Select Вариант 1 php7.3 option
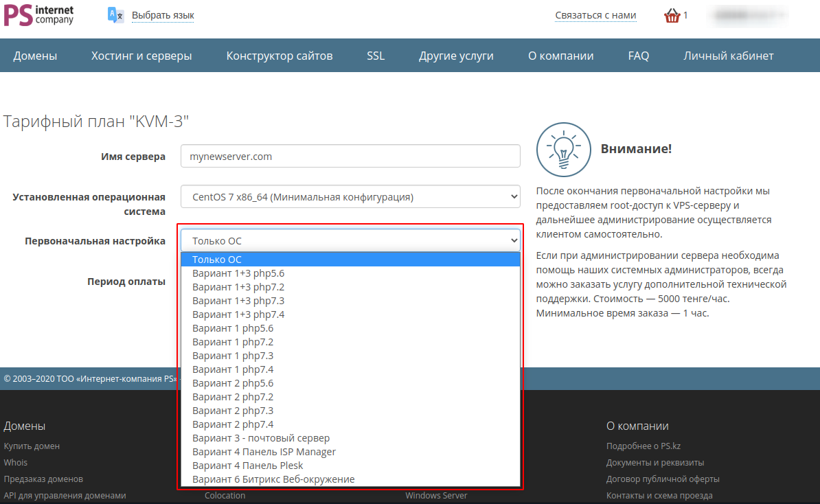 coord(350,356)
